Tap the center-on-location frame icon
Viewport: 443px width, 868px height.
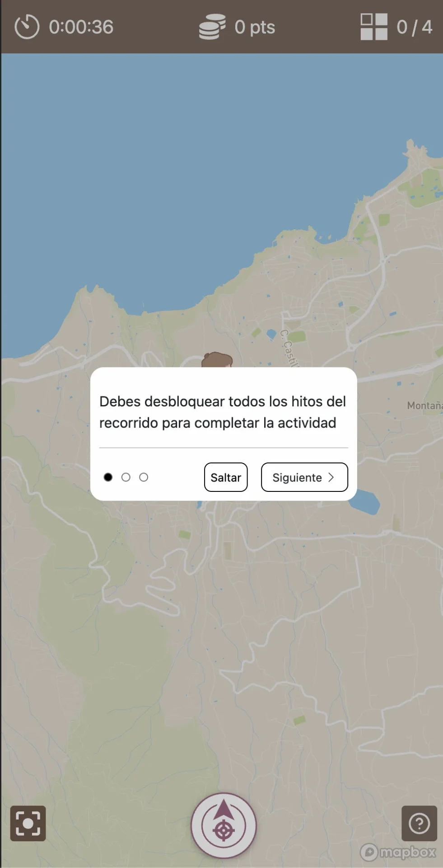(x=28, y=823)
